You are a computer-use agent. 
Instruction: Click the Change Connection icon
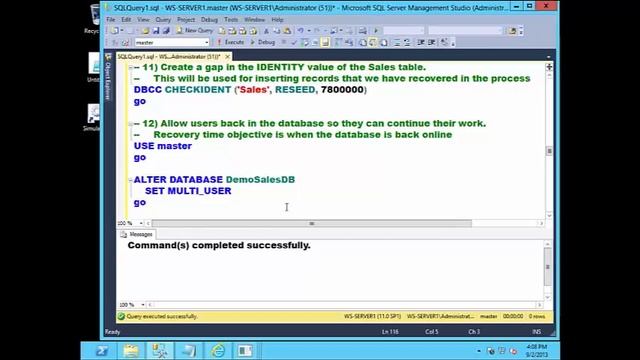tap(125, 42)
